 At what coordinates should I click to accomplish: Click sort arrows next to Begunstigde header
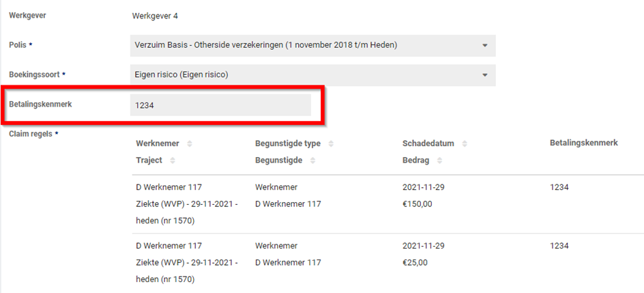(x=312, y=160)
